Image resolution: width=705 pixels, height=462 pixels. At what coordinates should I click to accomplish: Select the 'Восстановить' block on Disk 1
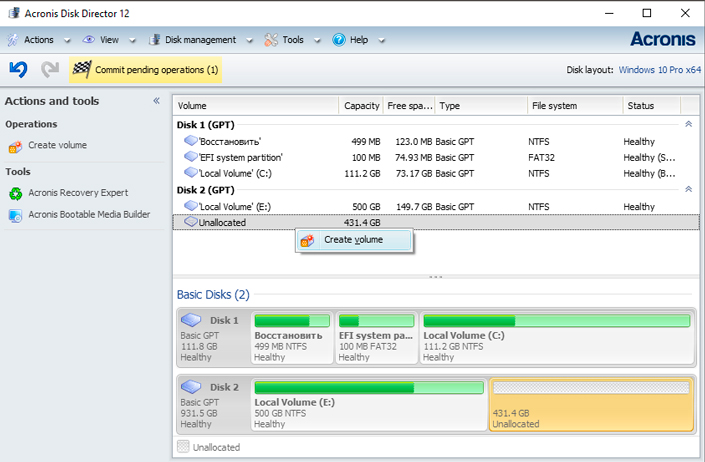[x=292, y=338]
